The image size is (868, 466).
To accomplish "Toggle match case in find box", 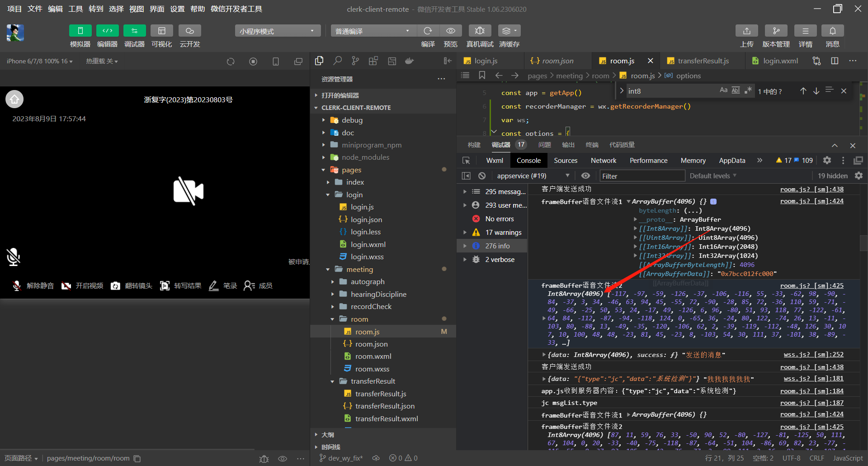I will click(x=723, y=90).
